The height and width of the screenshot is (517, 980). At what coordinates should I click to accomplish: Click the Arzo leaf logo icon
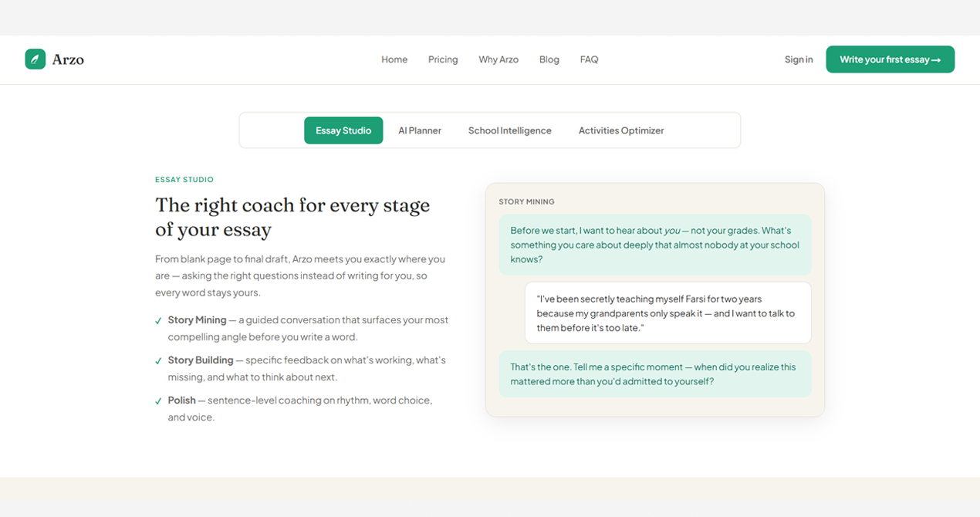[35, 59]
